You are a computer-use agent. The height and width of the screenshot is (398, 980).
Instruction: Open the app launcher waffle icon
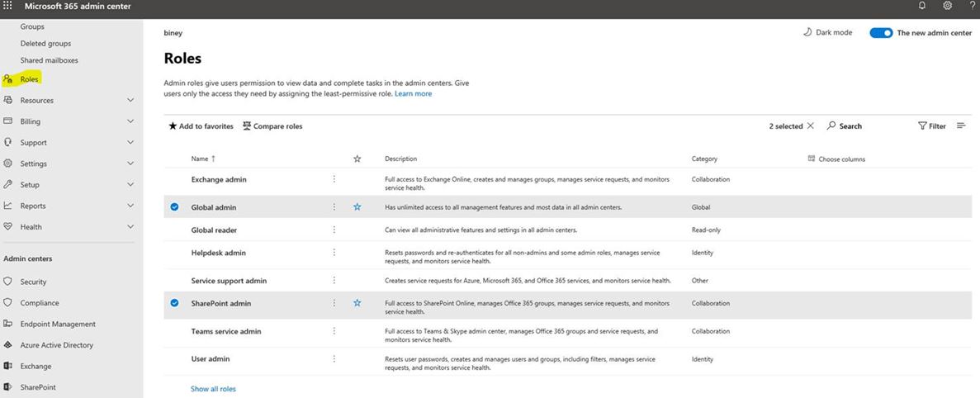(x=8, y=6)
